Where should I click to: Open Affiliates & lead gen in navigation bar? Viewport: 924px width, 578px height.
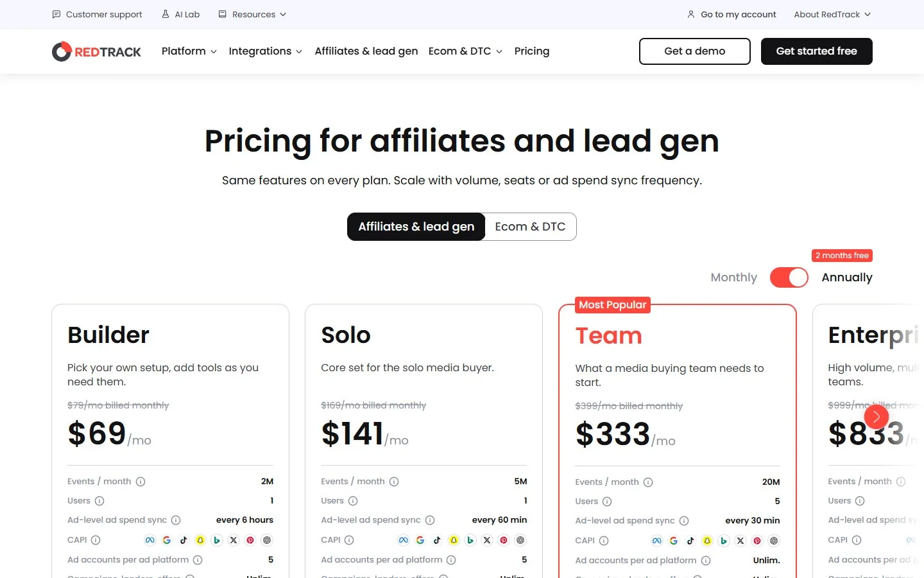[366, 51]
